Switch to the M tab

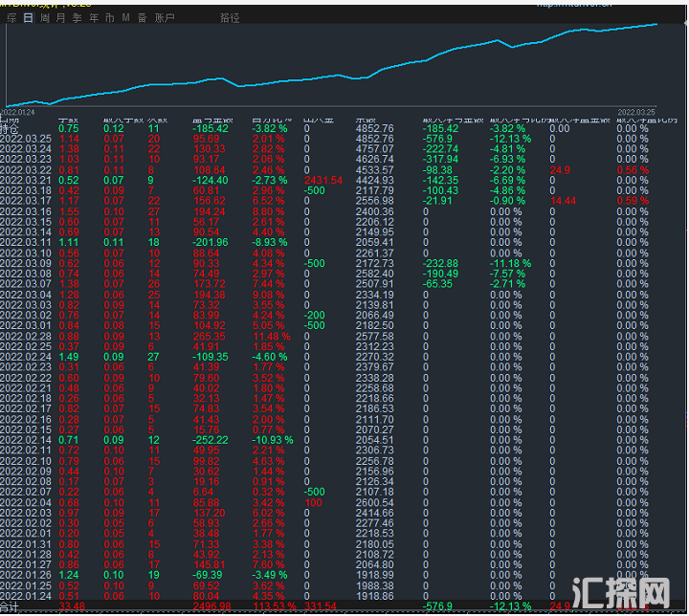126,18
